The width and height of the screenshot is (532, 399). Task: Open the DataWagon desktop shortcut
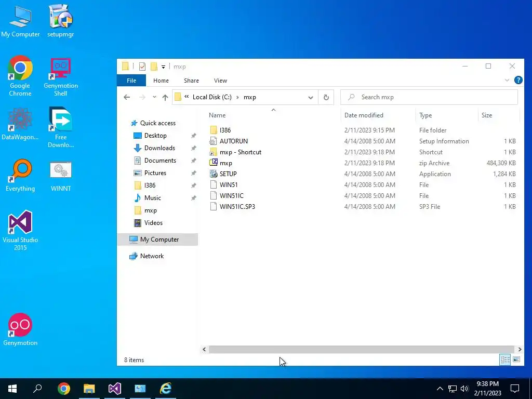(20, 124)
